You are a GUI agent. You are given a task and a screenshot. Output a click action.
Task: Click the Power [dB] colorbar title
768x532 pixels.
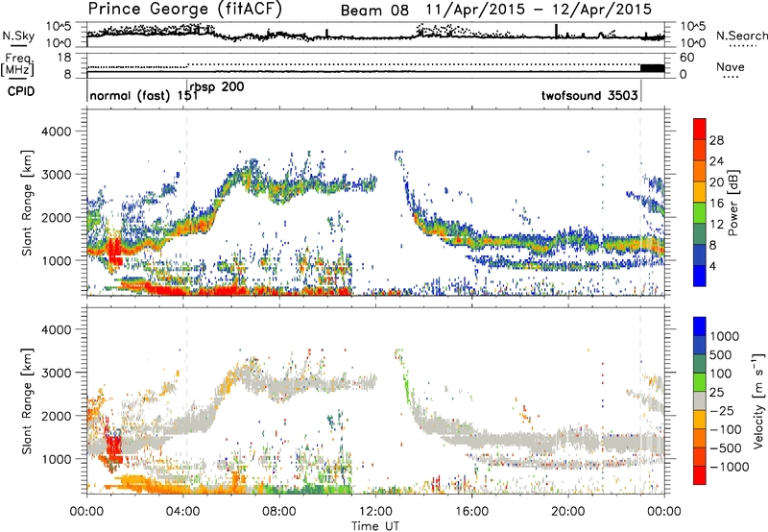733,203
